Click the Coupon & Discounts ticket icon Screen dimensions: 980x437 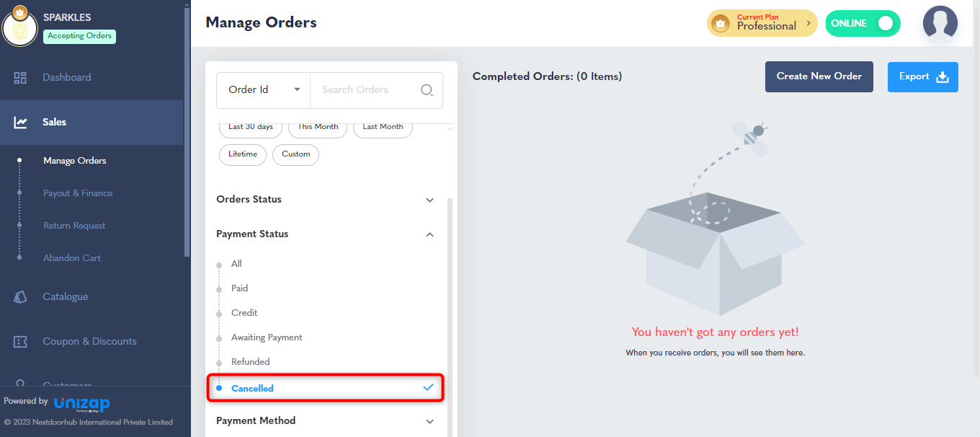20,342
